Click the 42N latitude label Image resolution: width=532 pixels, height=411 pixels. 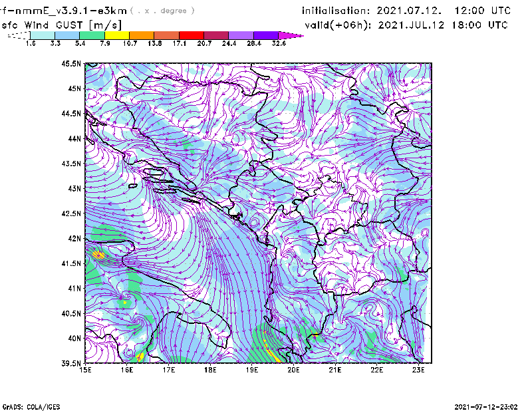click(74, 239)
